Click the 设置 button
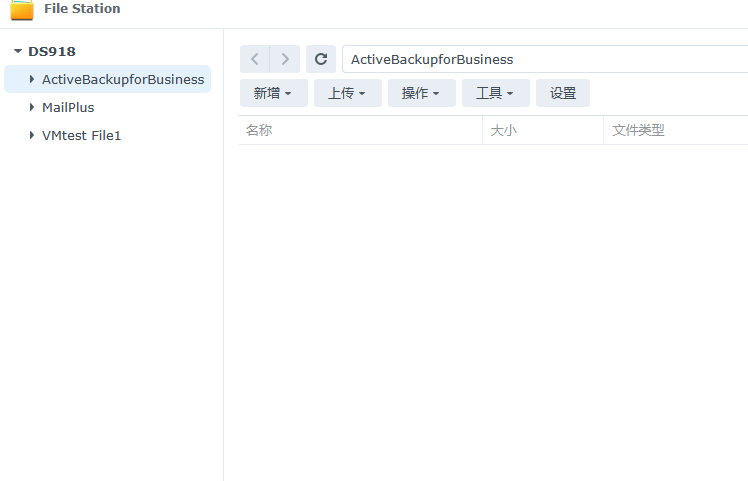748x481 pixels. [563, 93]
